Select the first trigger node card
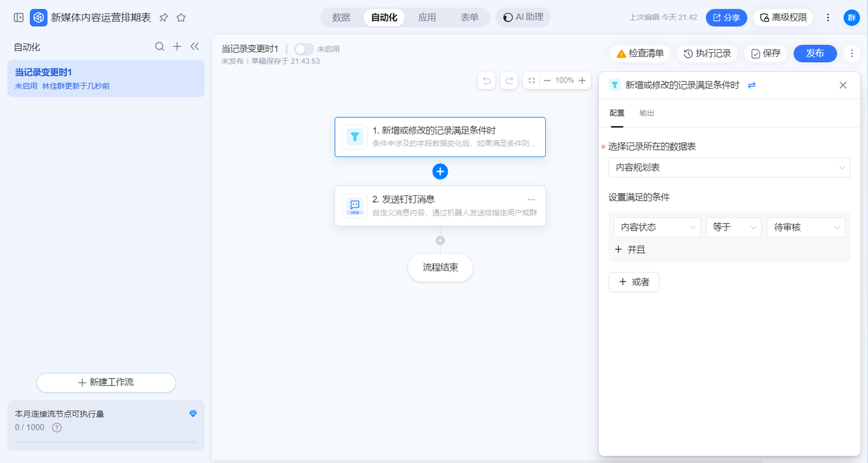Image resolution: width=868 pixels, height=463 pixels. (439, 137)
